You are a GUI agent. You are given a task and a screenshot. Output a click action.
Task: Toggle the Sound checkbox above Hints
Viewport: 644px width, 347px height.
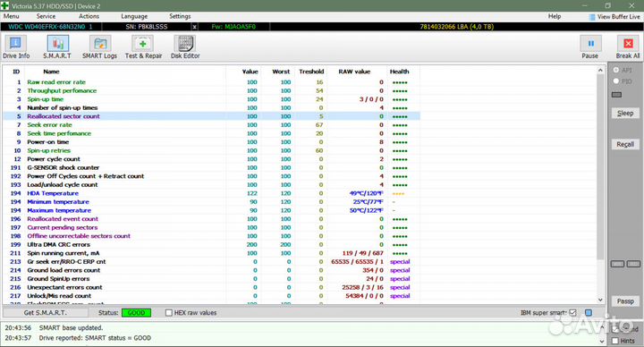[x=614, y=329]
